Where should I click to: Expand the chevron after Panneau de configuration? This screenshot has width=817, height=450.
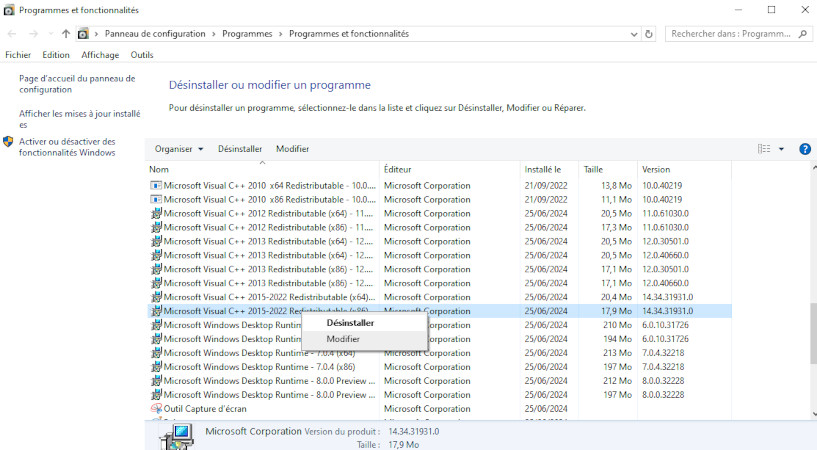click(214, 34)
